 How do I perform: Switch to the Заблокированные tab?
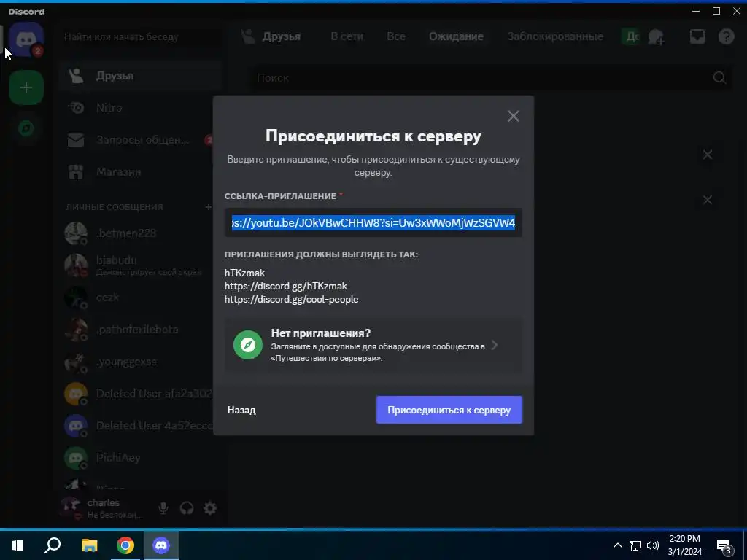click(555, 36)
